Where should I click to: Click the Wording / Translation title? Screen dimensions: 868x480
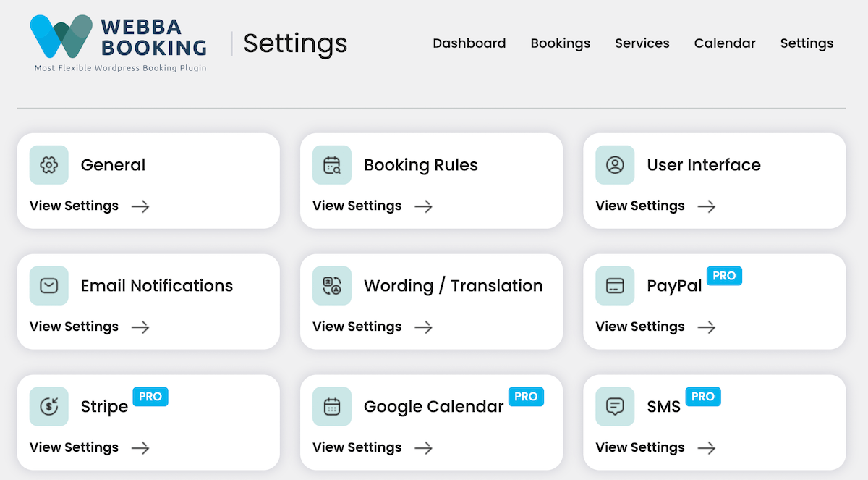(454, 286)
